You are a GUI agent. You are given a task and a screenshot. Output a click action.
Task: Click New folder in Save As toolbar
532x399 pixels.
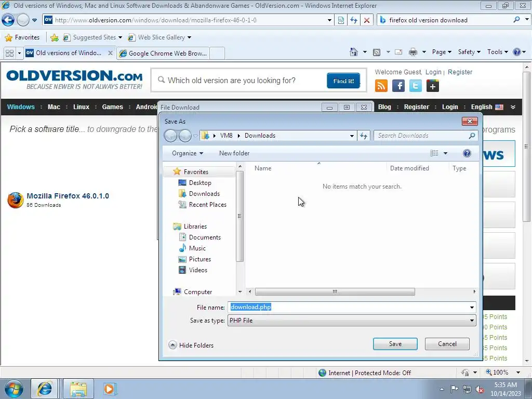[234, 153]
